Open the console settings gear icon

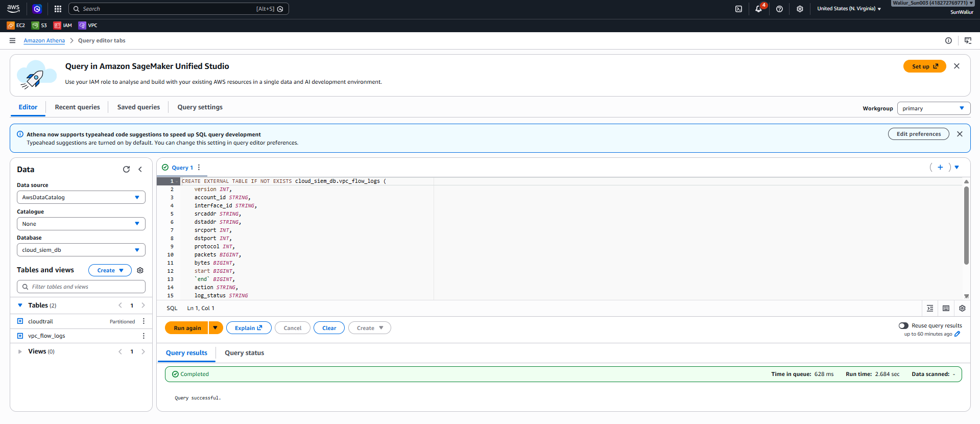click(x=800, y=9)
